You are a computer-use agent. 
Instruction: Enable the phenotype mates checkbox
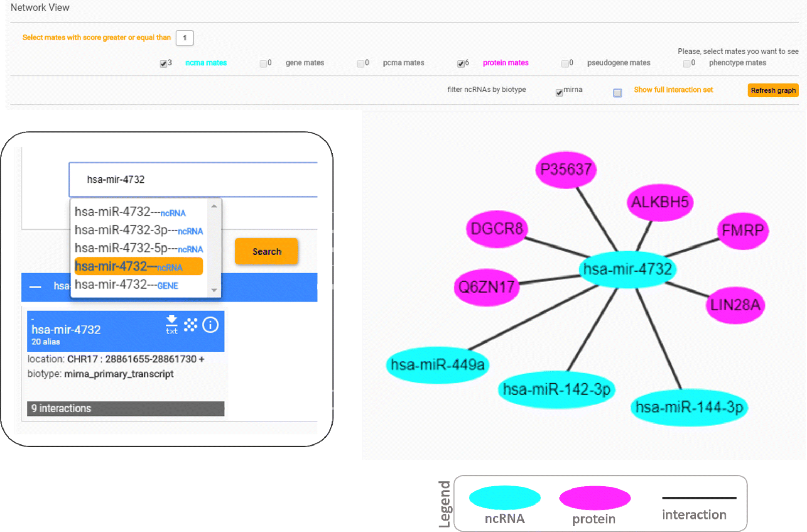point(687,64)
